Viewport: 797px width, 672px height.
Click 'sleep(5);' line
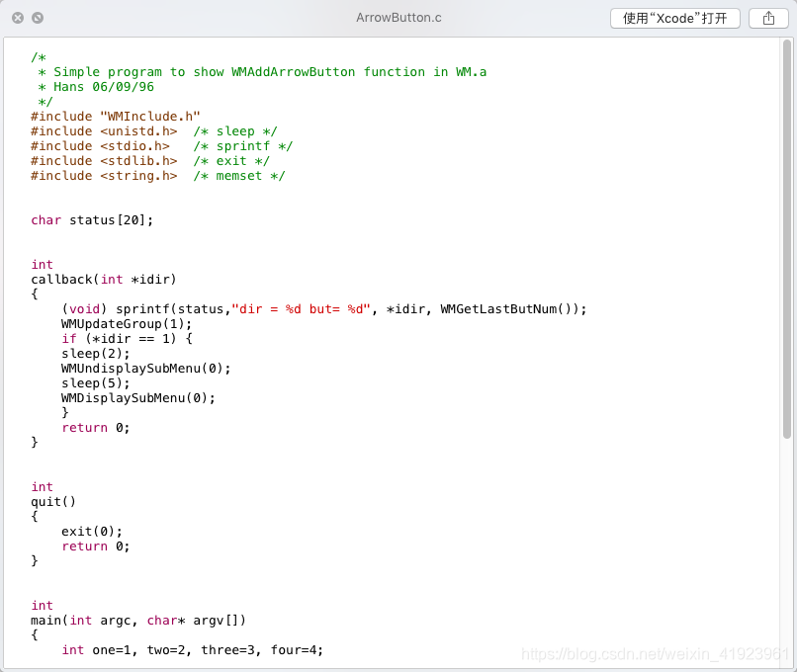click(x=96, y=383)
